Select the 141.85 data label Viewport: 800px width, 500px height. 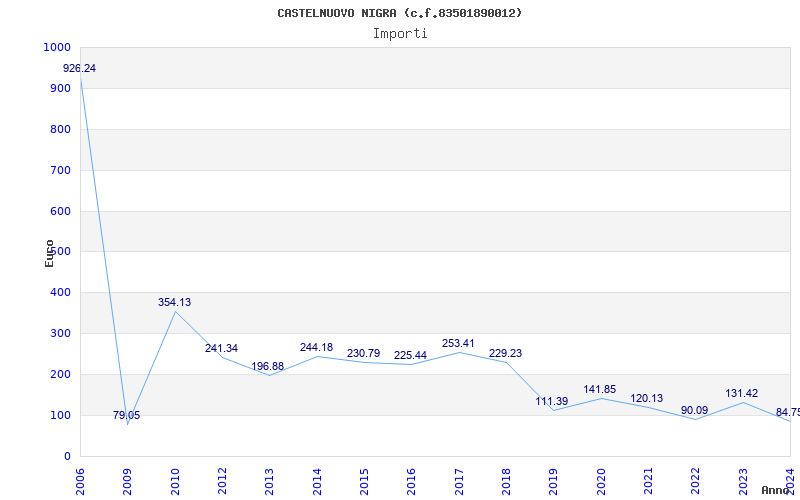(599, 390)
